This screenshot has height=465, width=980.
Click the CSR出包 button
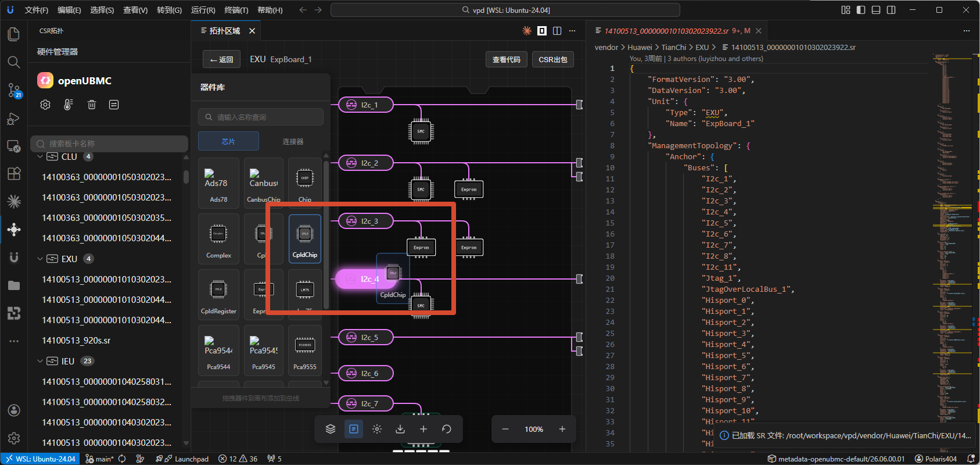(553, 59)
